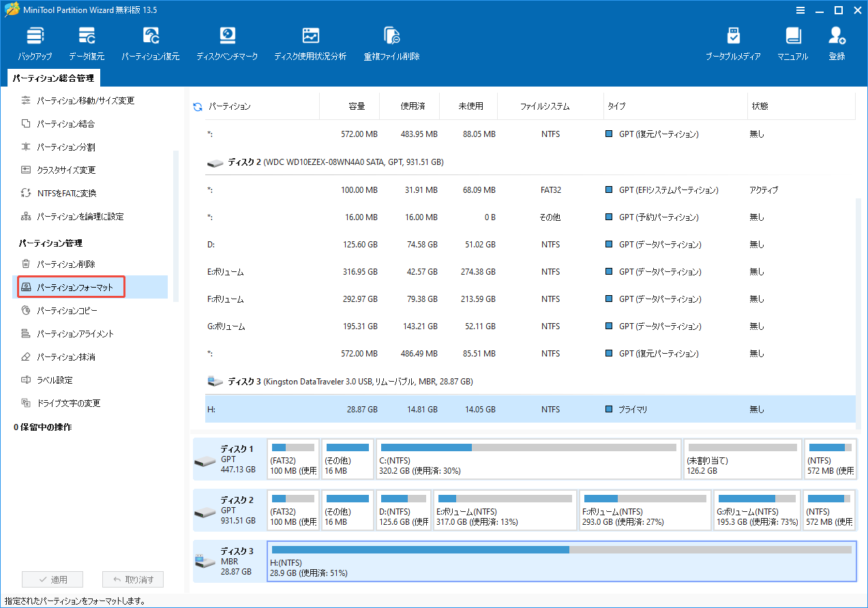The height and width of the screenshot is (608, 868).
Task: Start パーティション復元 (Partition Recovery)
Action: click(150, 41)
